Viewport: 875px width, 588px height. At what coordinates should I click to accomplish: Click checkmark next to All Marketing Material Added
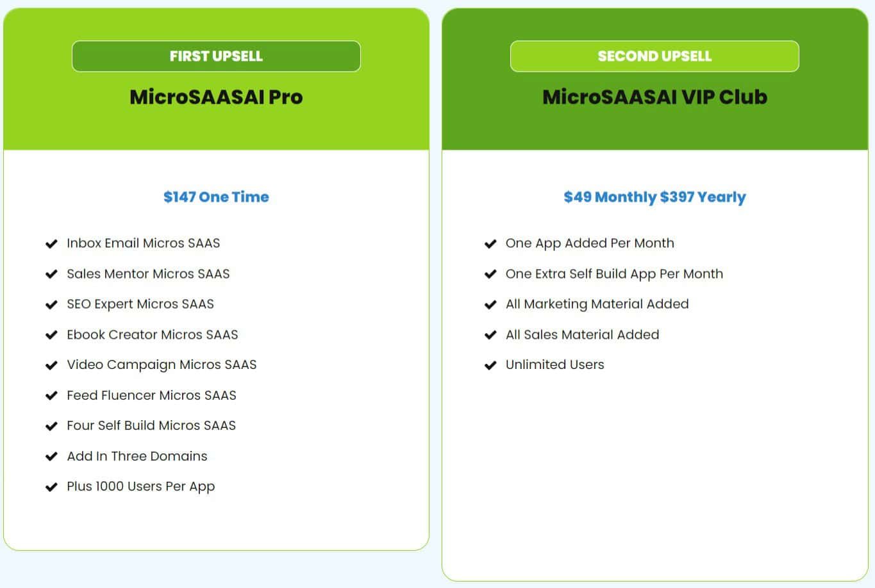[x=490, y=305]
